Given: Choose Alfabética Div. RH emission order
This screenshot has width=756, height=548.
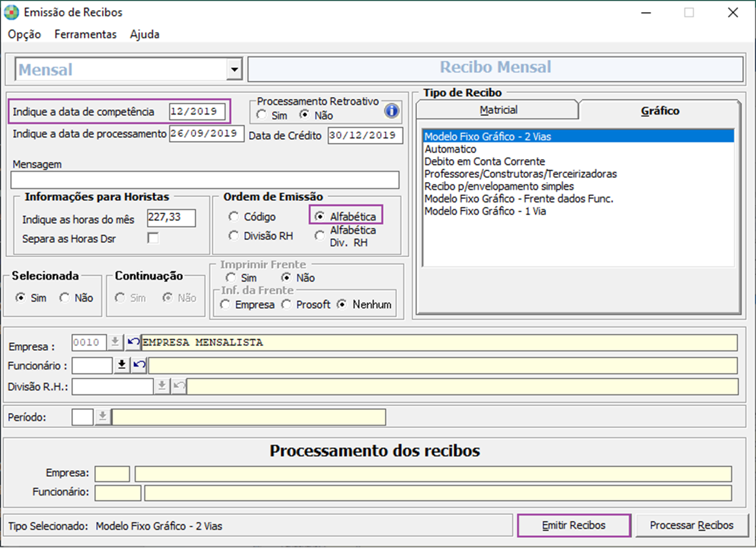Looking at the screenshot, I should click(345, 236).
